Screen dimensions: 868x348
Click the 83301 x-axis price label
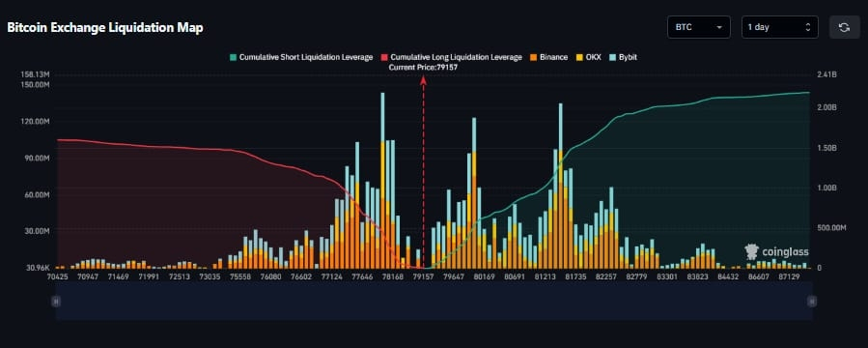pyautogui.click(x=667, y=276)
